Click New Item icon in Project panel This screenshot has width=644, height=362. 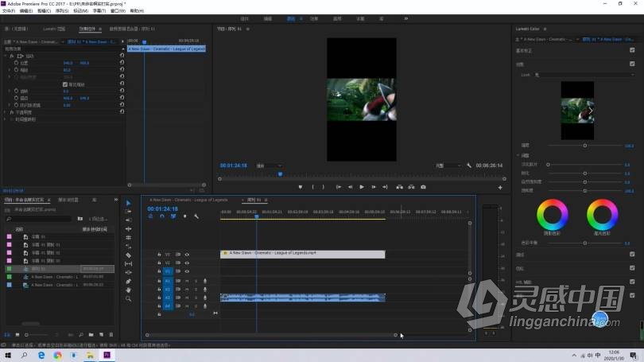coord(101,335)
